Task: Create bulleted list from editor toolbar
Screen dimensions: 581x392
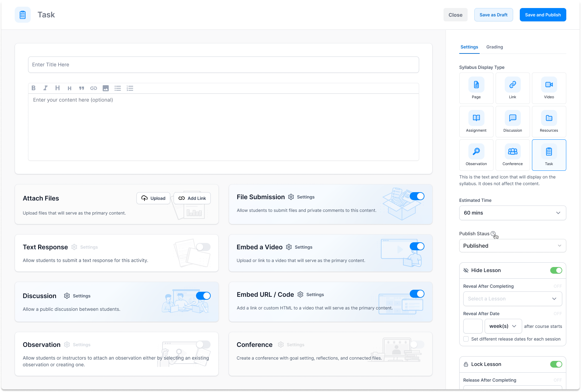Action: pos(118,88)
